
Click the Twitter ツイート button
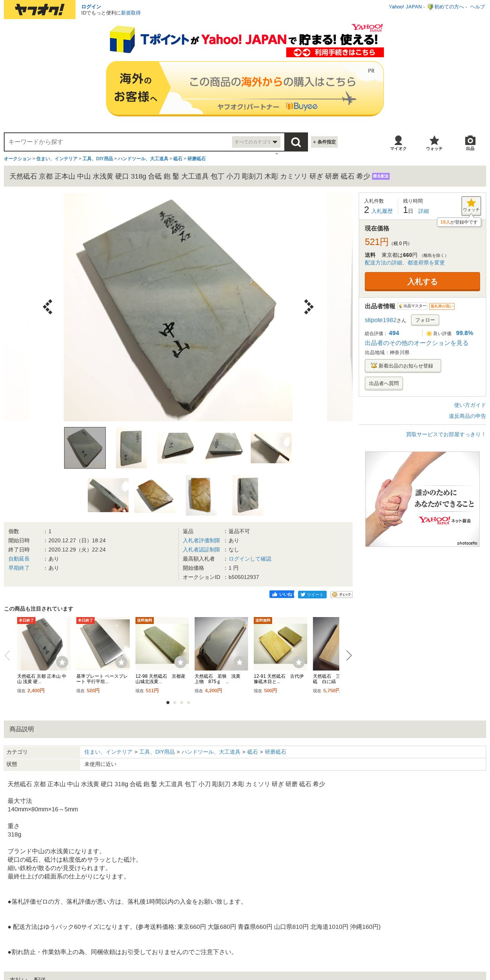[x=312, y=594]
